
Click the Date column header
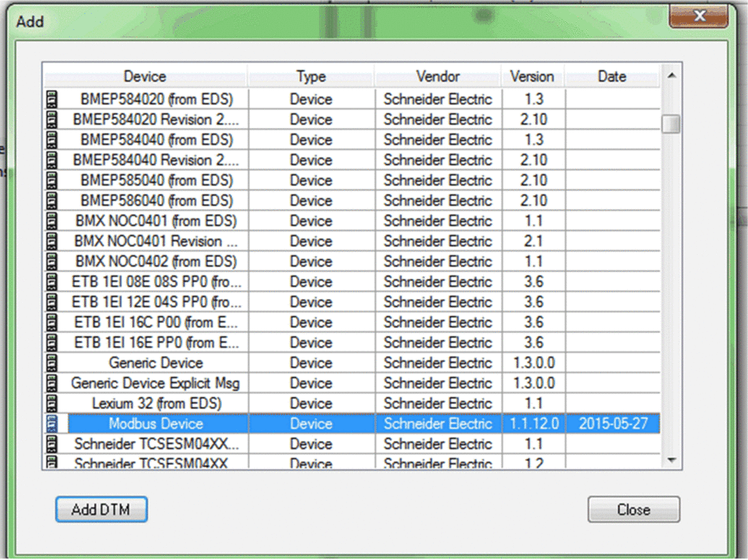point(612,76)
